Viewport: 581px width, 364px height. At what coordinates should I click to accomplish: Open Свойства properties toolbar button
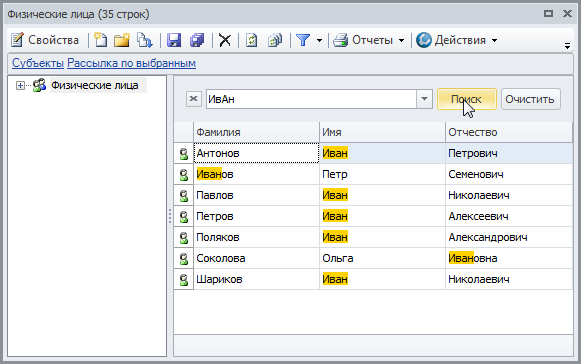[x=45, y=40]
